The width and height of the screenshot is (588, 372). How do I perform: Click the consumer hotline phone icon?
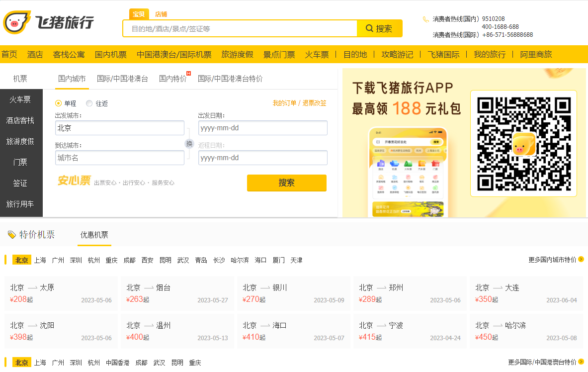coord(425,19)
